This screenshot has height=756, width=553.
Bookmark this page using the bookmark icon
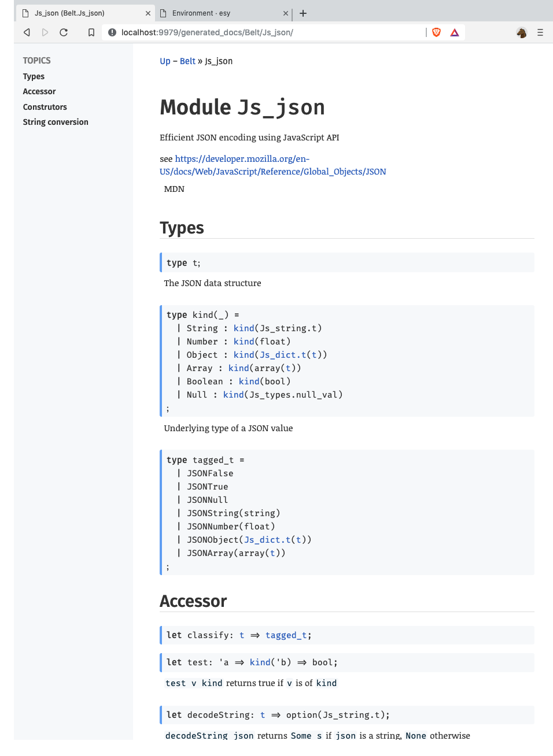(x=90, y=32)
